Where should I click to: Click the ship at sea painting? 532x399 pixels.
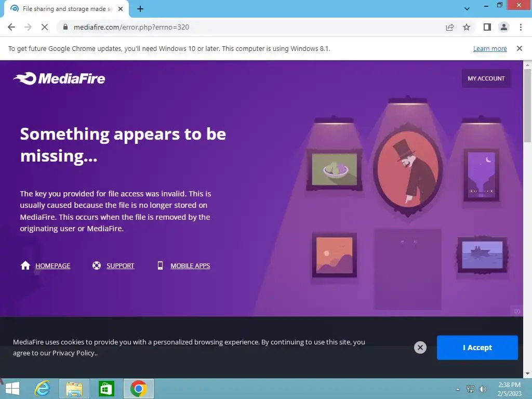coord(482,255)
